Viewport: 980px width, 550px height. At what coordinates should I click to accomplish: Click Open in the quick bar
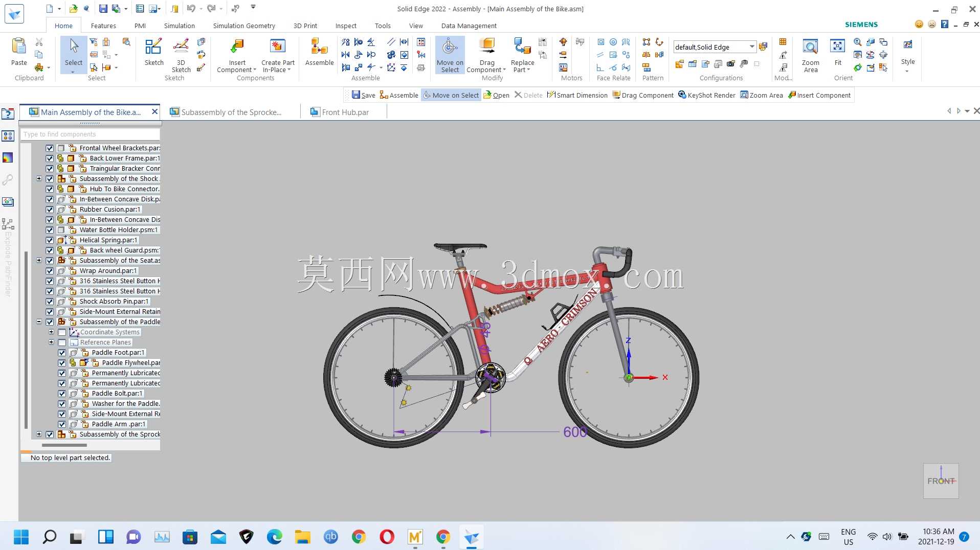point(496,95)
